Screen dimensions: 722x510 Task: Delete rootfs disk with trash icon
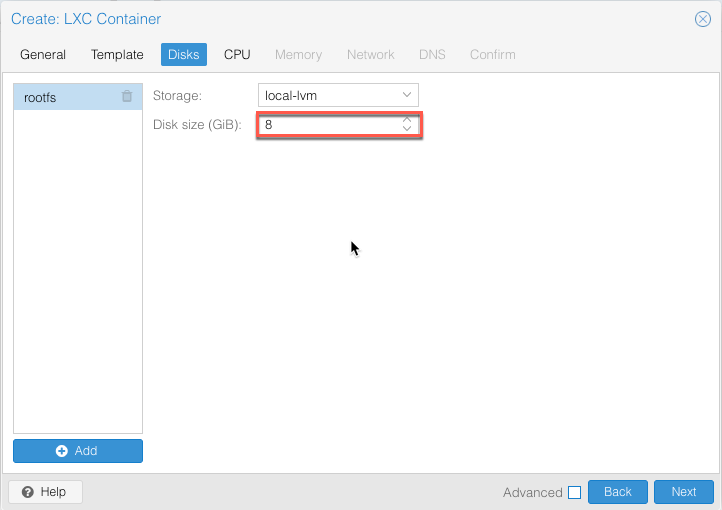click(x=127, y=96)
